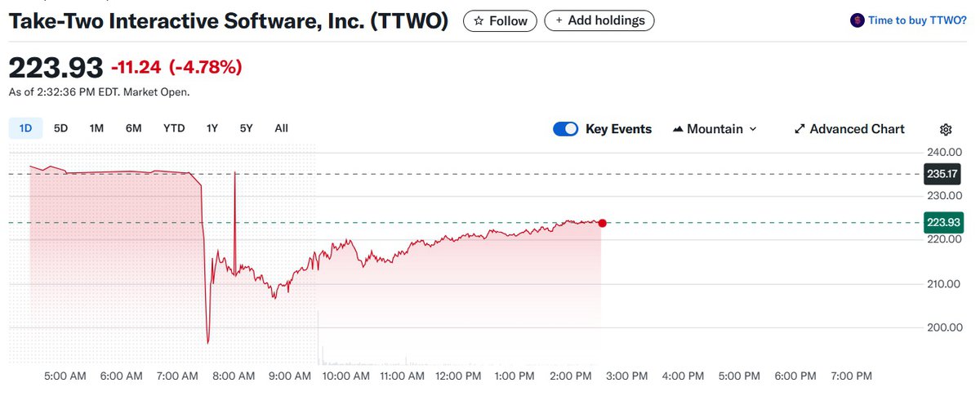Click the Follow star button
The image size is (980, 405).
500,20
